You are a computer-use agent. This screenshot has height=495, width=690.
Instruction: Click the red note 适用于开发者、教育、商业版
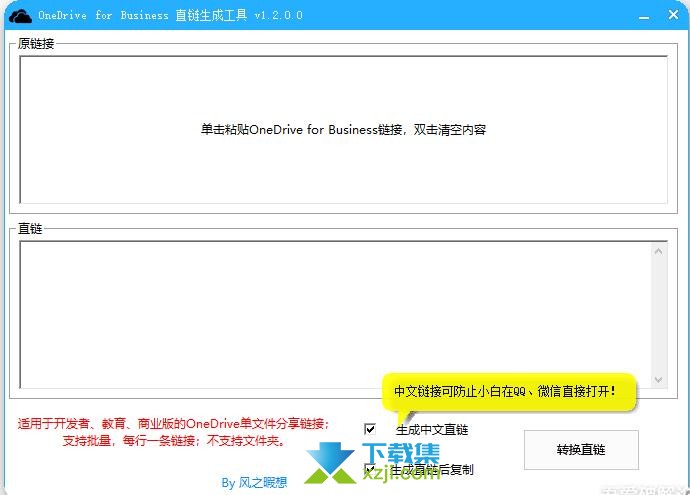pyautogui.click(x=173, y=424)
